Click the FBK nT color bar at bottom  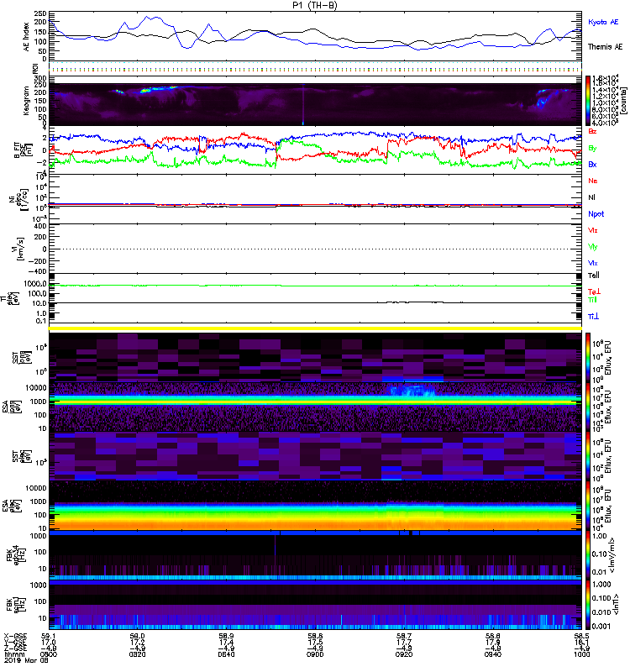[x=587, y=605]
